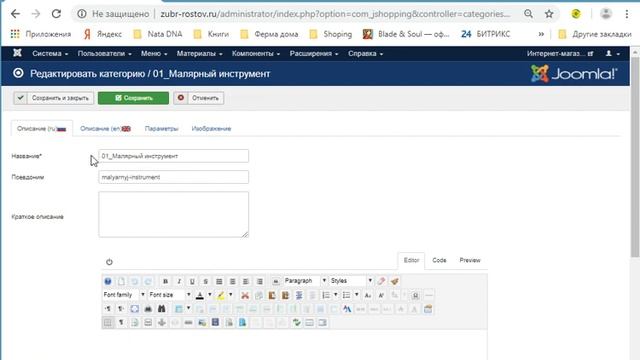Bookmark this page with the star icon
The height and width of the screenshot is (360, 640).
[549, 14]
